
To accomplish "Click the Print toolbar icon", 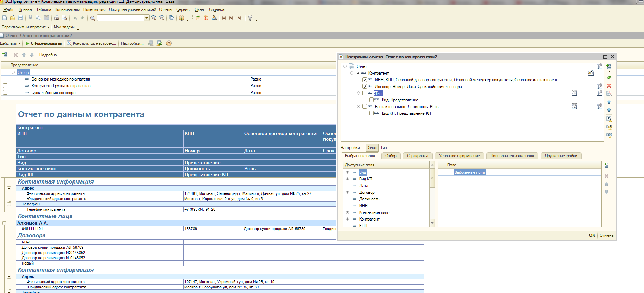I will 57,18.
